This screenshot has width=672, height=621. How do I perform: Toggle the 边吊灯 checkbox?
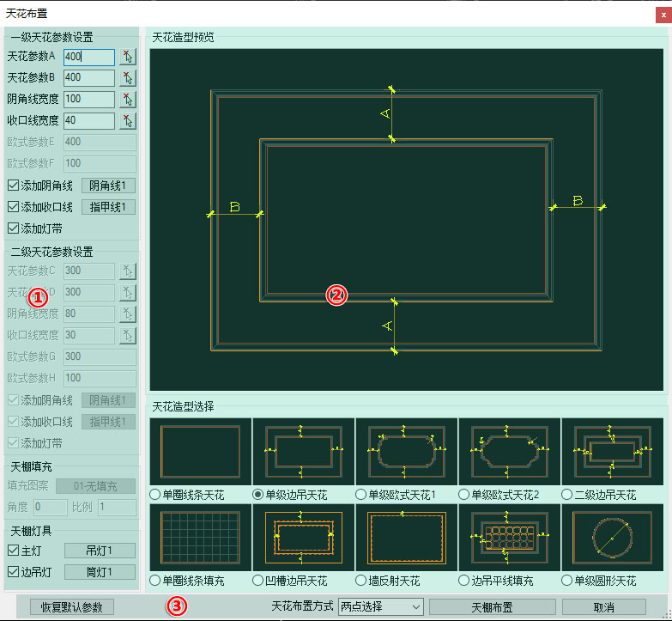pyautogui.click(x=13, y=572)
